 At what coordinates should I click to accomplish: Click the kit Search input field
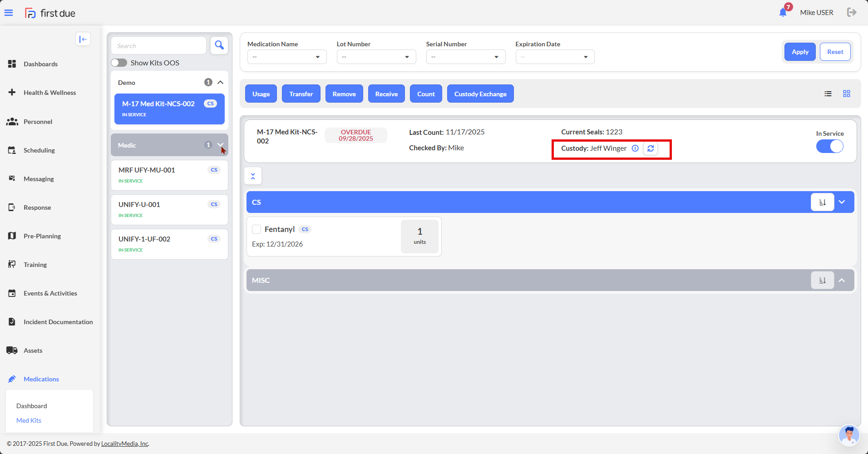tap(158, 46)
